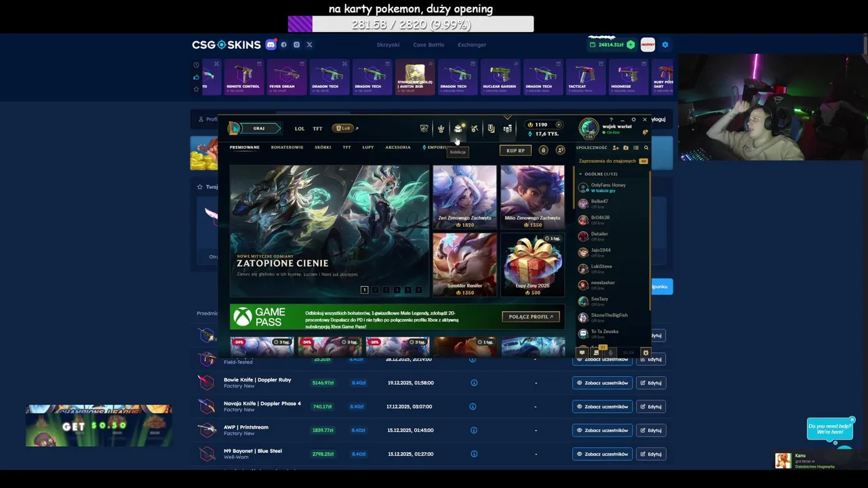Screen dimensions: 868x488
Task: Click the green plus deposit button on CSGOSKINS
Action: [x=631, y=45]
